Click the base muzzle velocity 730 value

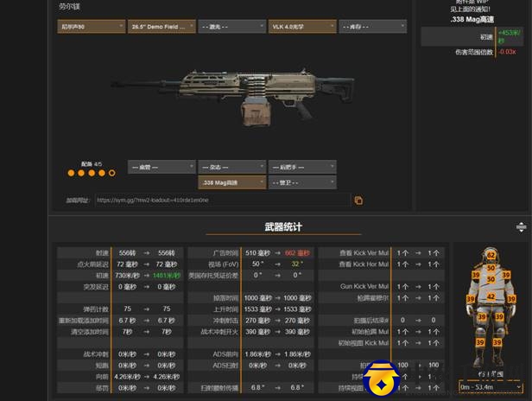(127, 276)
